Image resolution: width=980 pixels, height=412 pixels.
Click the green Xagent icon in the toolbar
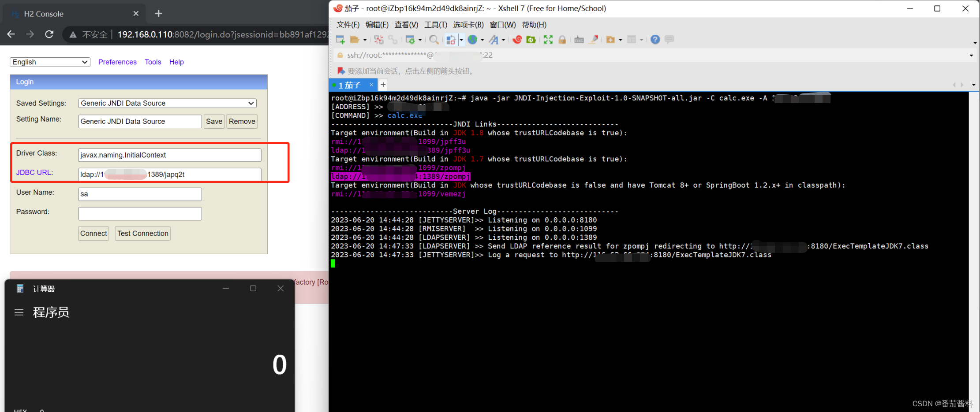[x=531, y=40]
